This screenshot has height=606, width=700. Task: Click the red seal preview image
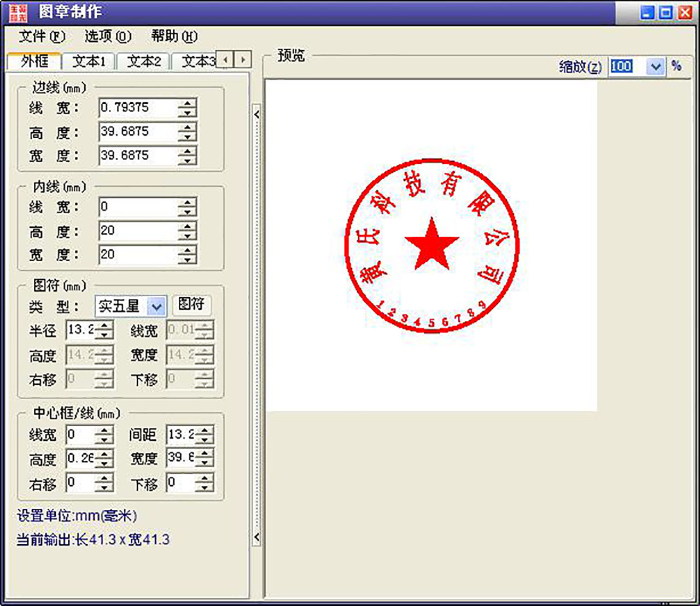(x=431, y=246)
